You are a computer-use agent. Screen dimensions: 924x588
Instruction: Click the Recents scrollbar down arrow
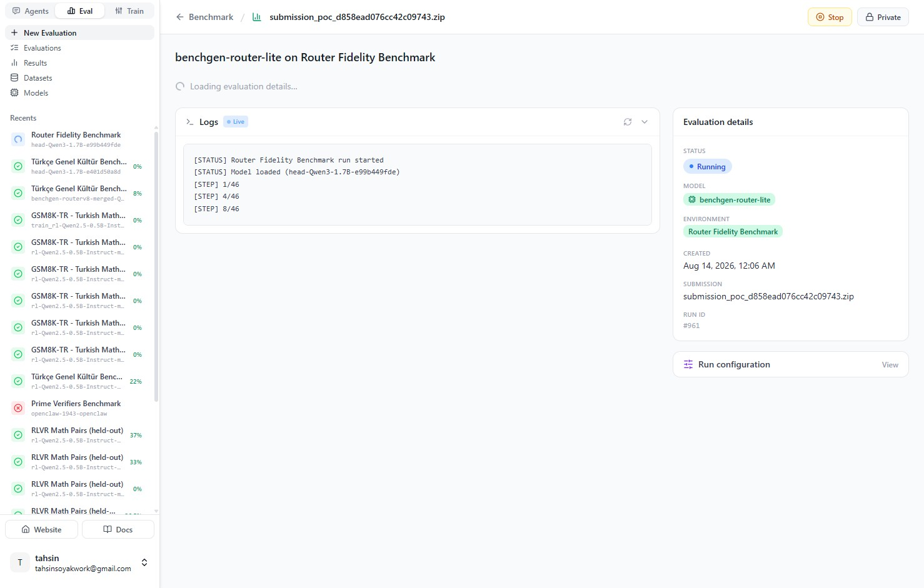[x=156, y=511]
